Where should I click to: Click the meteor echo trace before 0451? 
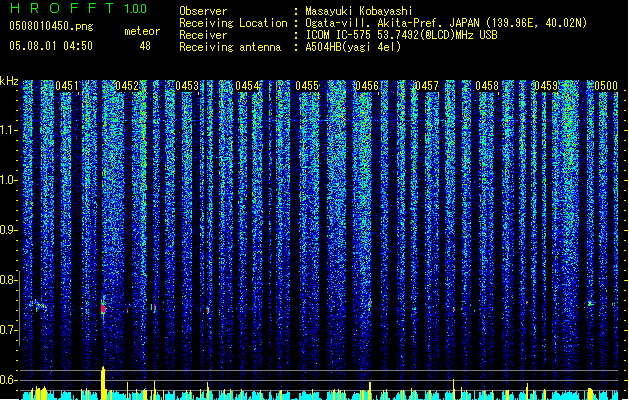click(x=38, y=306)
